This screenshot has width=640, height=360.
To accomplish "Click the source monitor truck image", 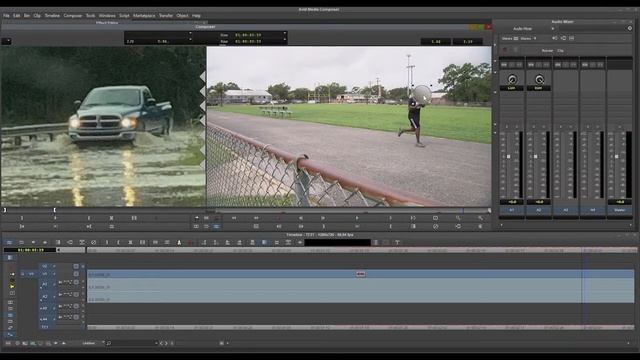I will coord(103,126).
